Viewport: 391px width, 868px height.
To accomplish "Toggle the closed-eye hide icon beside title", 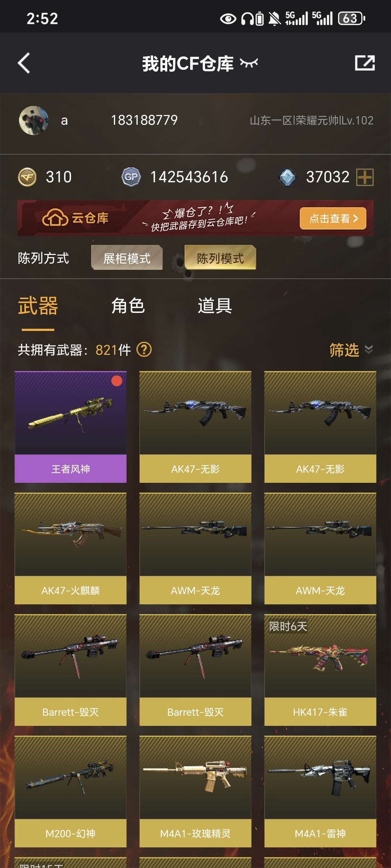I will (249, 63).
